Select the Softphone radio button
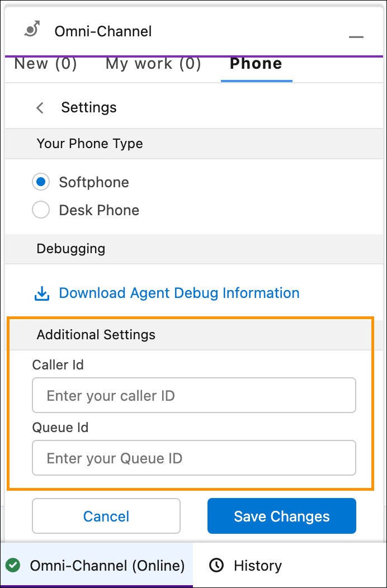The image size is (387, 588). (x=41, y=182)
